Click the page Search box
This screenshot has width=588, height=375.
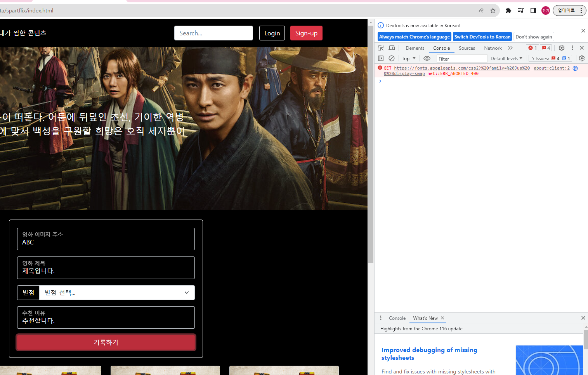[x=213, y=33]
